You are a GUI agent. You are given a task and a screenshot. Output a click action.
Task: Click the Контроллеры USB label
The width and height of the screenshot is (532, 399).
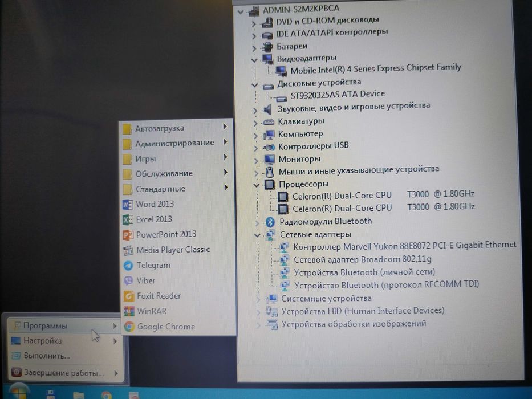pos(314,146)
